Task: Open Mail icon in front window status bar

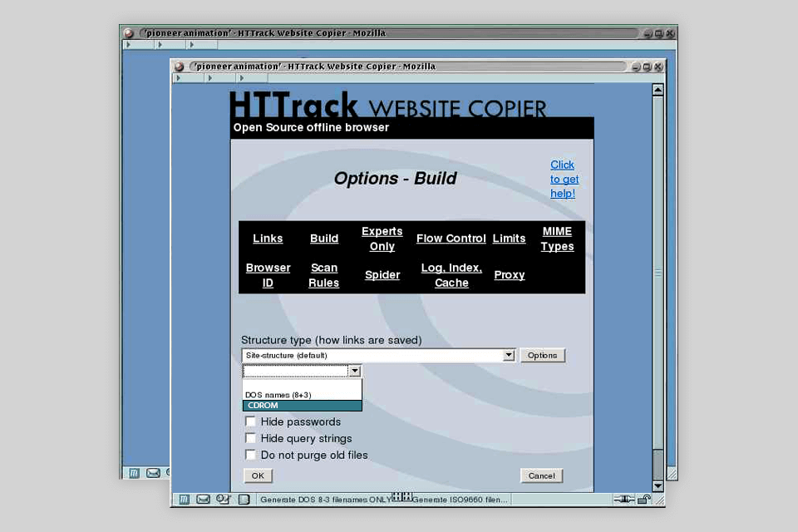Action: [x=203, y=500]
